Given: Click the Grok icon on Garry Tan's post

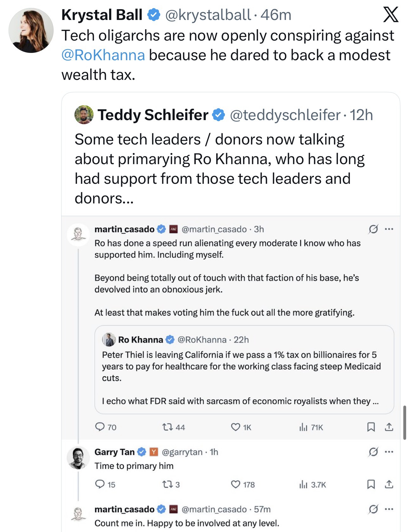Looking at the screenshot, I should point(373,452).
